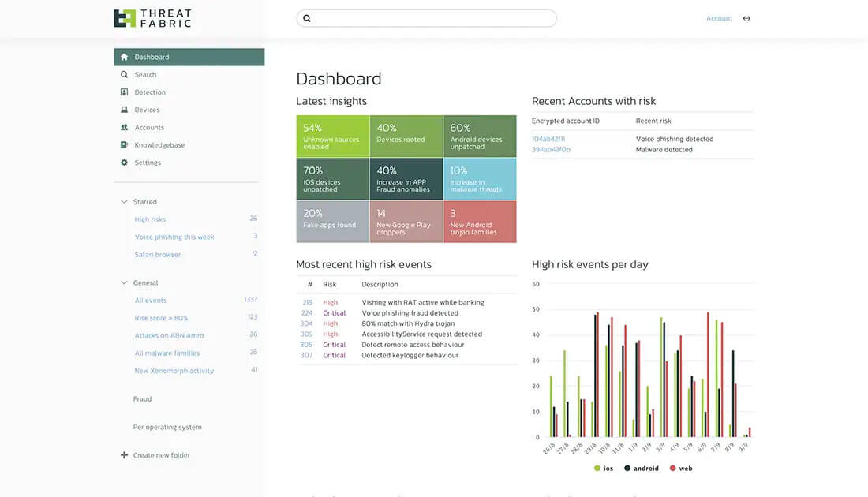Click 10% increase in malware threats tile
This screenshot has height=497, width=868.
[480, 179]
